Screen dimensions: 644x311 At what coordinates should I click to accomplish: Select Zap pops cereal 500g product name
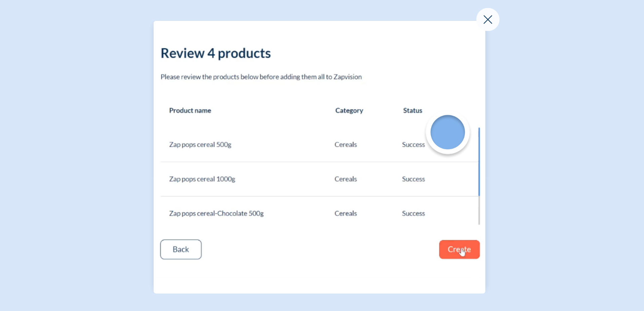200,145
